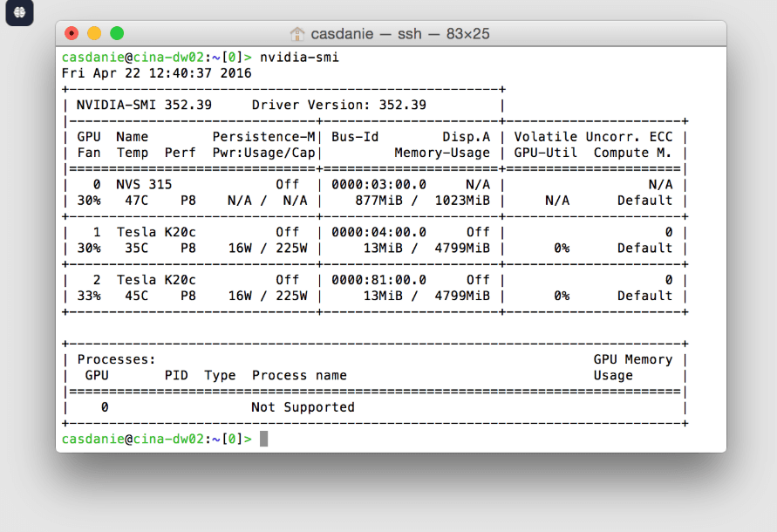Click the 'Driver Version: 352.39' text

[x=339, y=106]
